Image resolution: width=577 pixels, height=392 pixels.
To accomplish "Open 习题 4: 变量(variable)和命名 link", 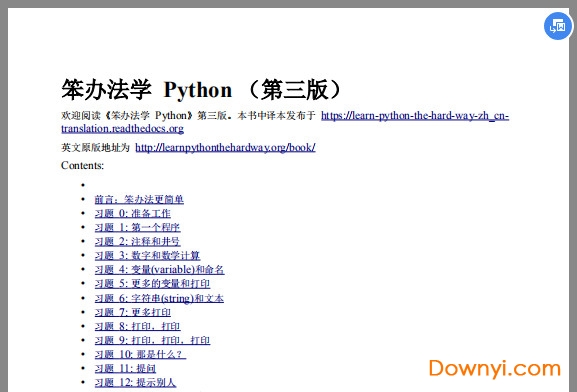I will tap(159, 269).
